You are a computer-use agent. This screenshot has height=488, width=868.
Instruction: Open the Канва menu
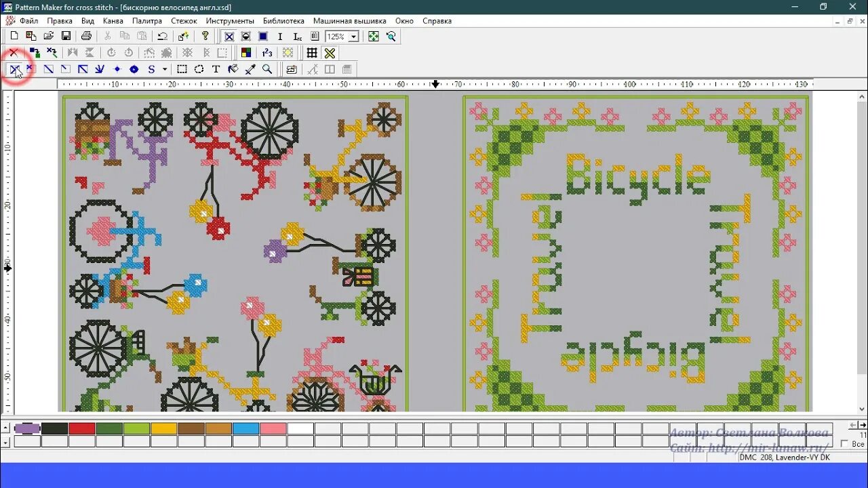point(113,21)
